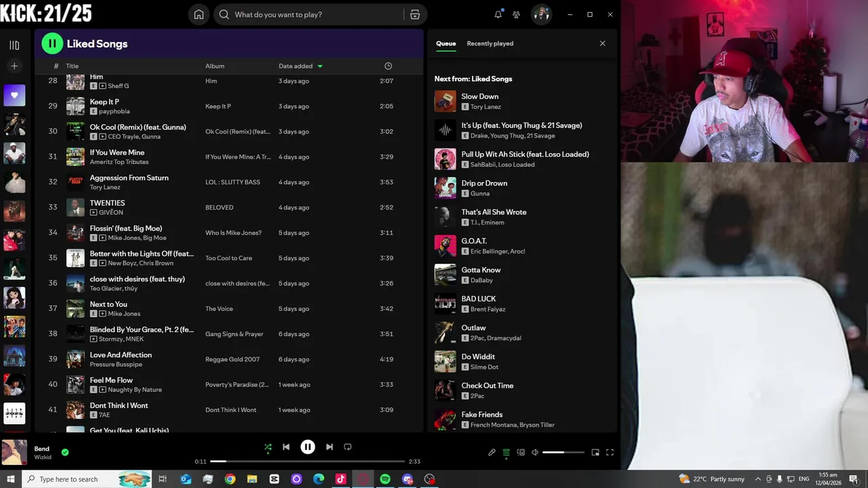The height and width of the screenshot is (488, 868).
Task: Open the notifications bell
Action: coord(498,14)
